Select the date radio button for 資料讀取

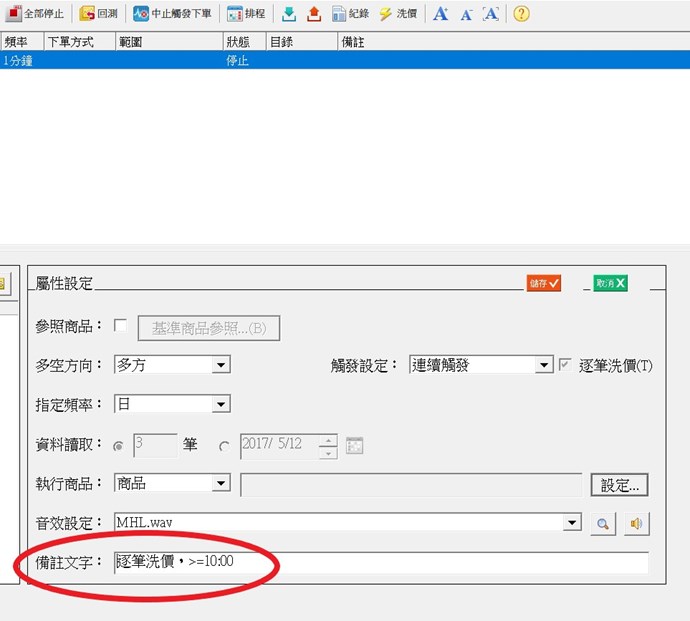tap(224, 446)
